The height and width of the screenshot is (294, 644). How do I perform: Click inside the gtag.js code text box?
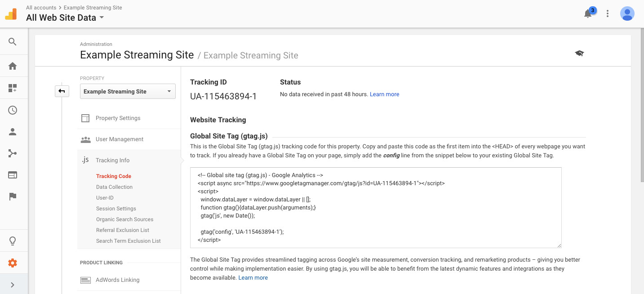click(x=376, y=208)
